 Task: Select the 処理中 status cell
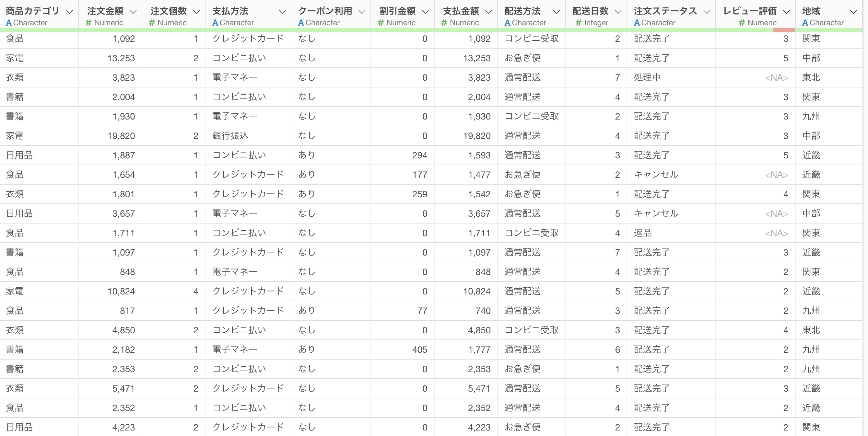(x=647, y=77)
